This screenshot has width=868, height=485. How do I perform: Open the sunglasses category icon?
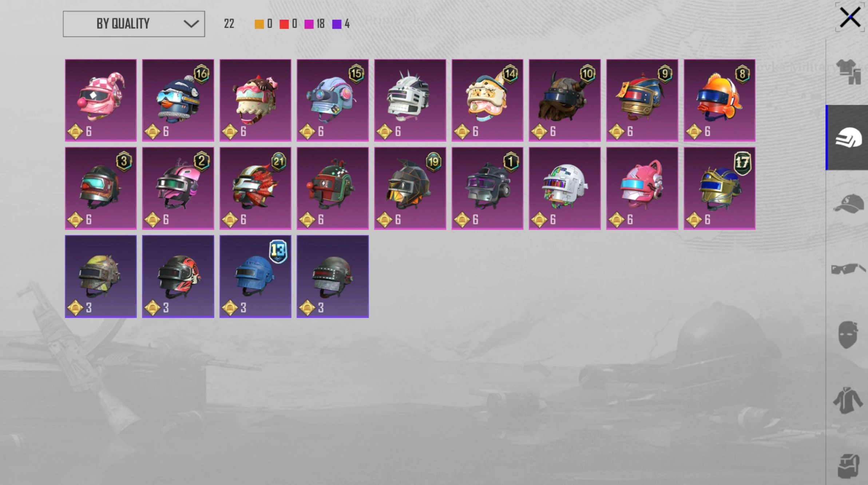coord(848,269)
